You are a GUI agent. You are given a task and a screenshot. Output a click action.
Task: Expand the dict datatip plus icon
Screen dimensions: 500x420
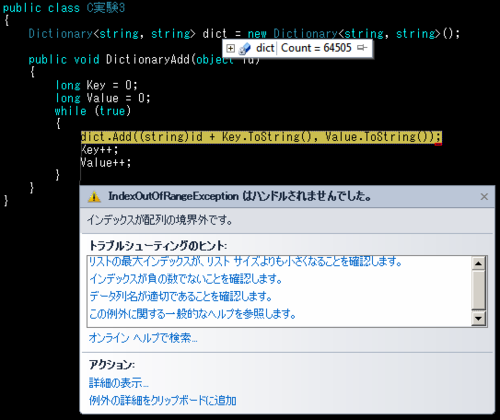tap(230, 49)
